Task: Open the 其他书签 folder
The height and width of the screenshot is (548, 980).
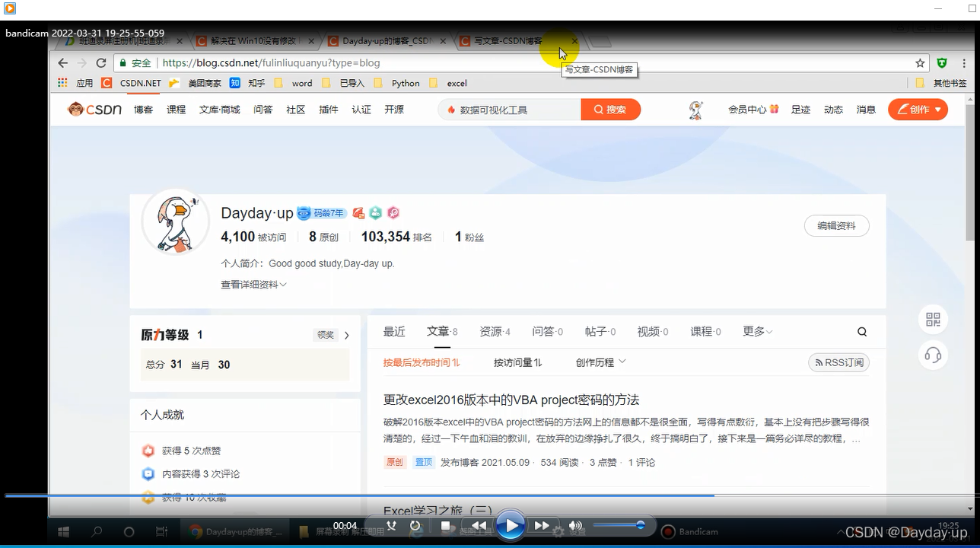Action: pos(941,83)
